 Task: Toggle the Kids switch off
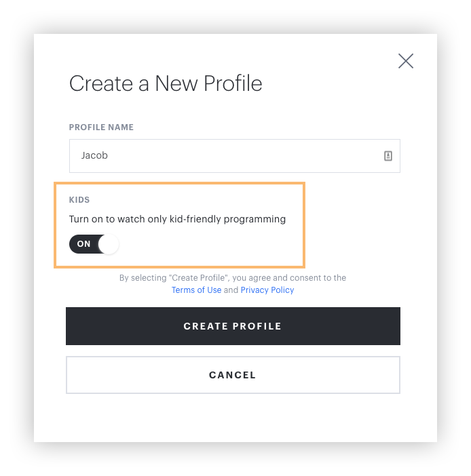(x=94, y=244)
